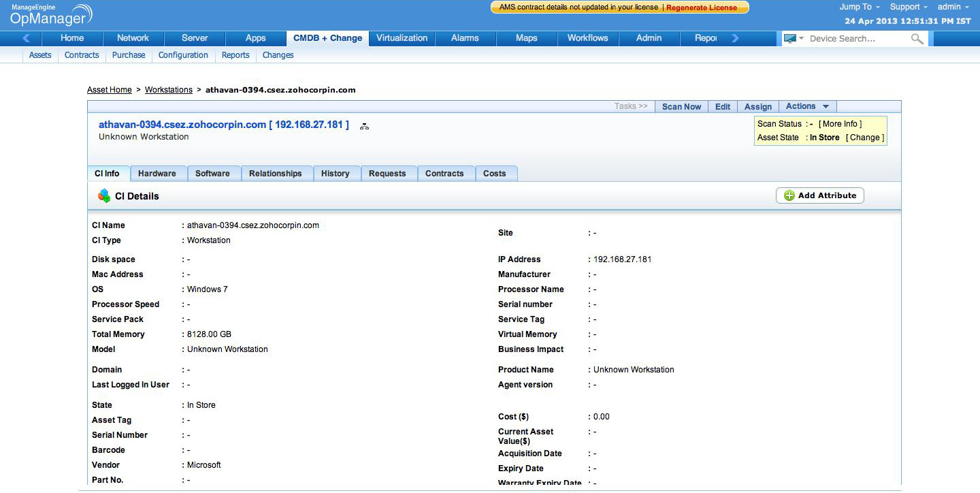
Task: Click the OS value Windows 7
Action: click(x=208, y=289)
